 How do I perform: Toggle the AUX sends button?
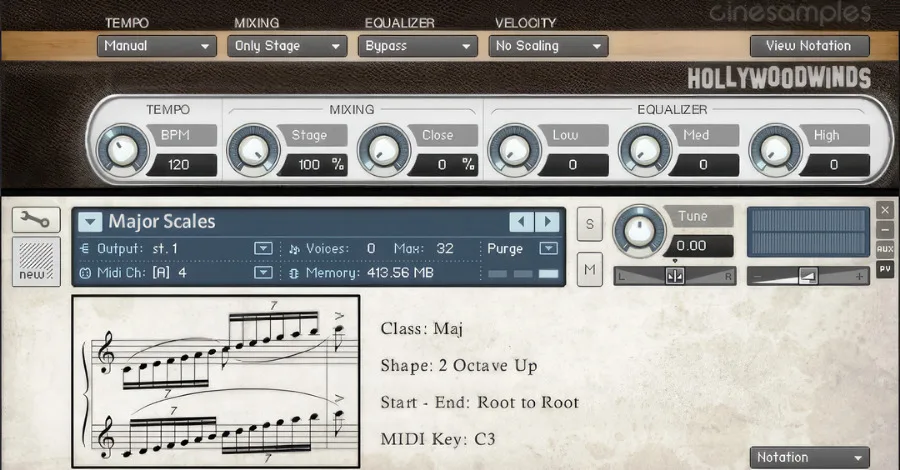[x=885, y=249]
